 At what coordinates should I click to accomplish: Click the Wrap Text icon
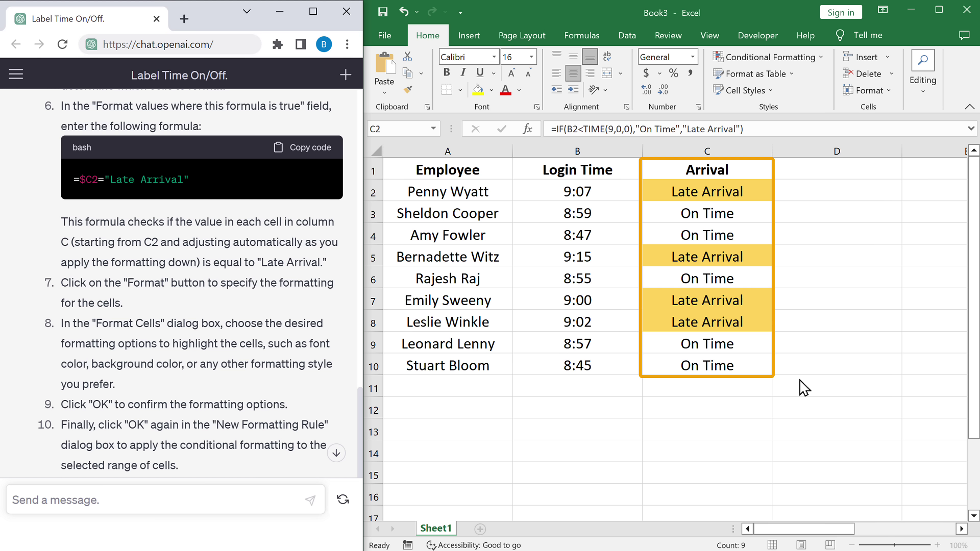[607, 57]
